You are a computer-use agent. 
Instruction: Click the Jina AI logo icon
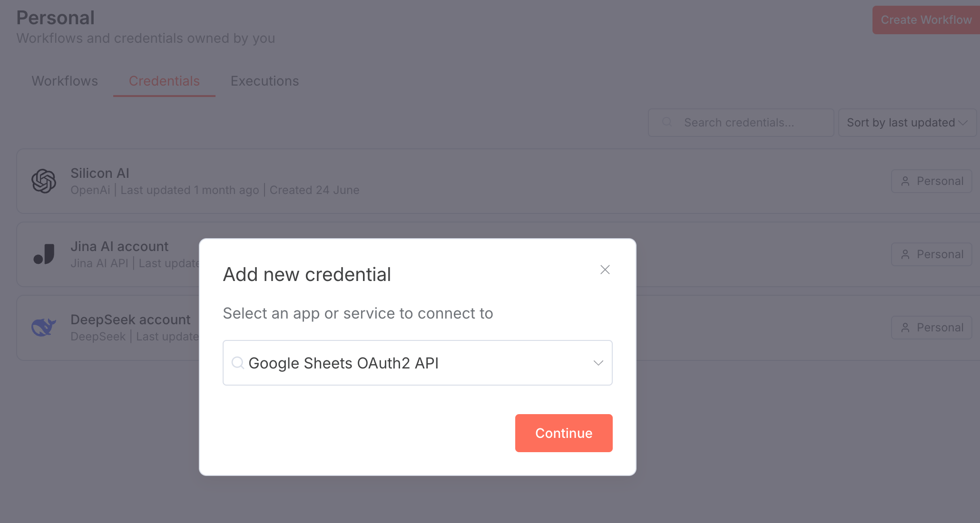click(44, 254)
